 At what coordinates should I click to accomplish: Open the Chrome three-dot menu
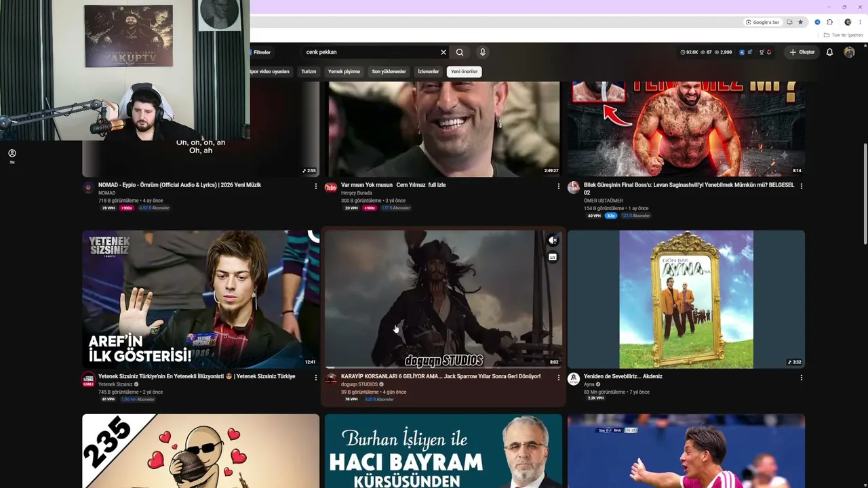860,22
